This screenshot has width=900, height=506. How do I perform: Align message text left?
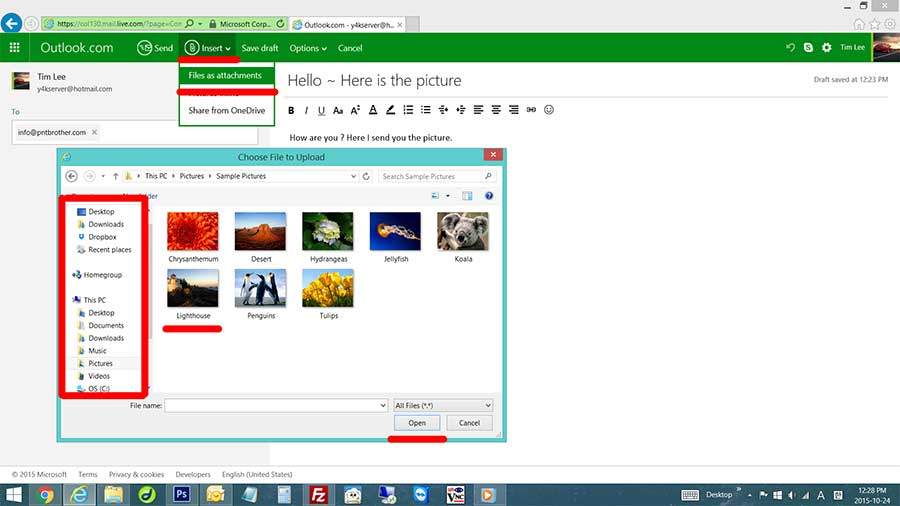[478, 110]
